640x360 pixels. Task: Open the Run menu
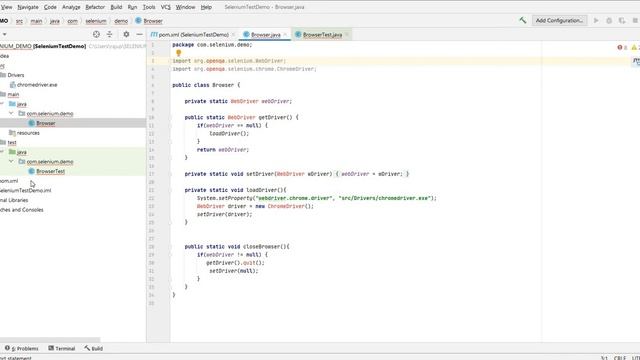(132, 7)
